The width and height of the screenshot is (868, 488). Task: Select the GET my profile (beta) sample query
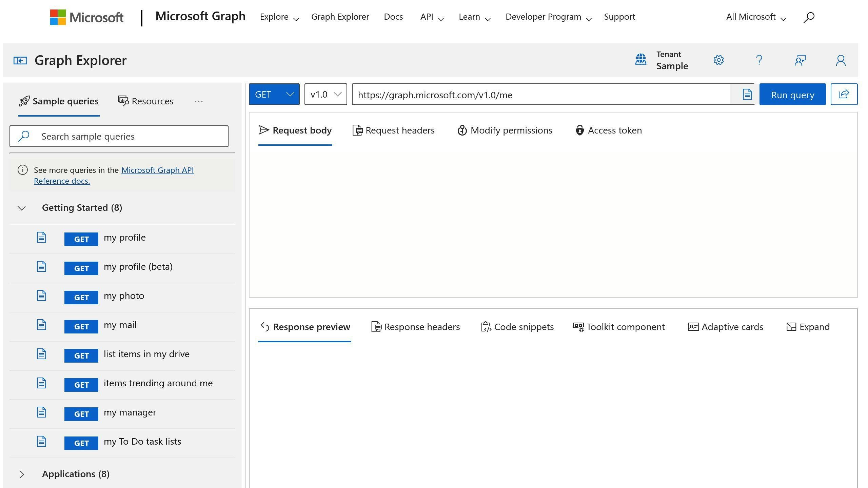tap(122, 268)
